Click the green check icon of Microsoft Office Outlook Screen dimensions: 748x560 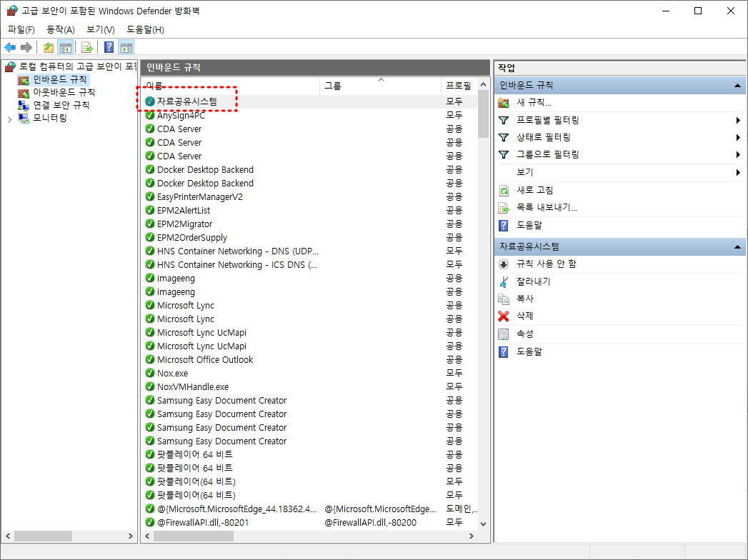(150, 360)
